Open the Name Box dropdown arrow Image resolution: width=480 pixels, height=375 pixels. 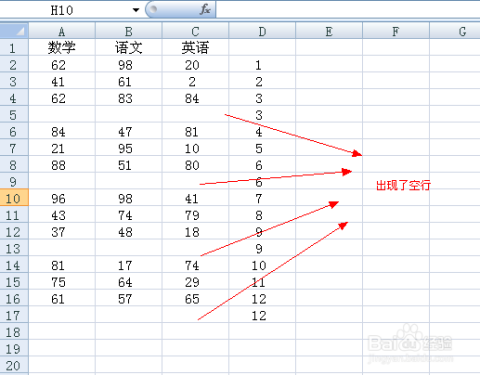136,10
